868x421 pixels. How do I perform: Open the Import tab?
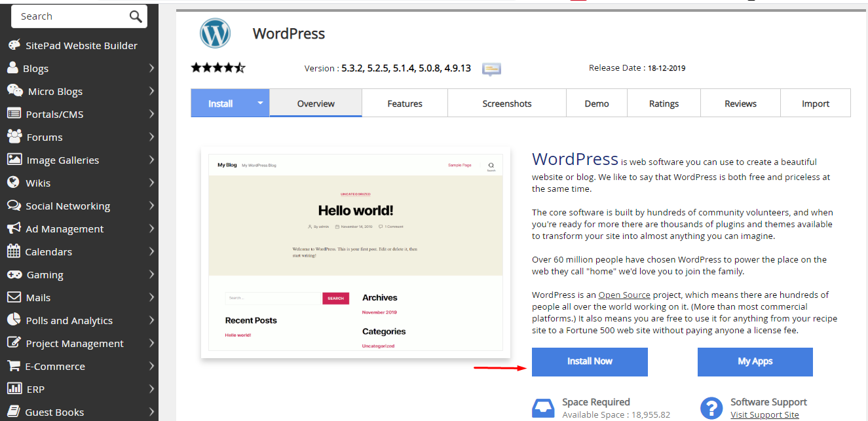click(816, 103)
